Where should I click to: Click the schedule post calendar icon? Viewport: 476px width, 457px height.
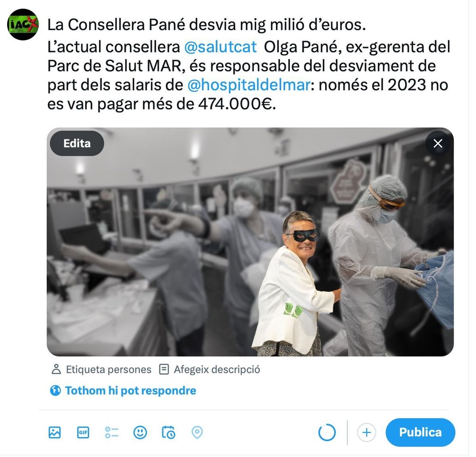[x=169, y=432]
